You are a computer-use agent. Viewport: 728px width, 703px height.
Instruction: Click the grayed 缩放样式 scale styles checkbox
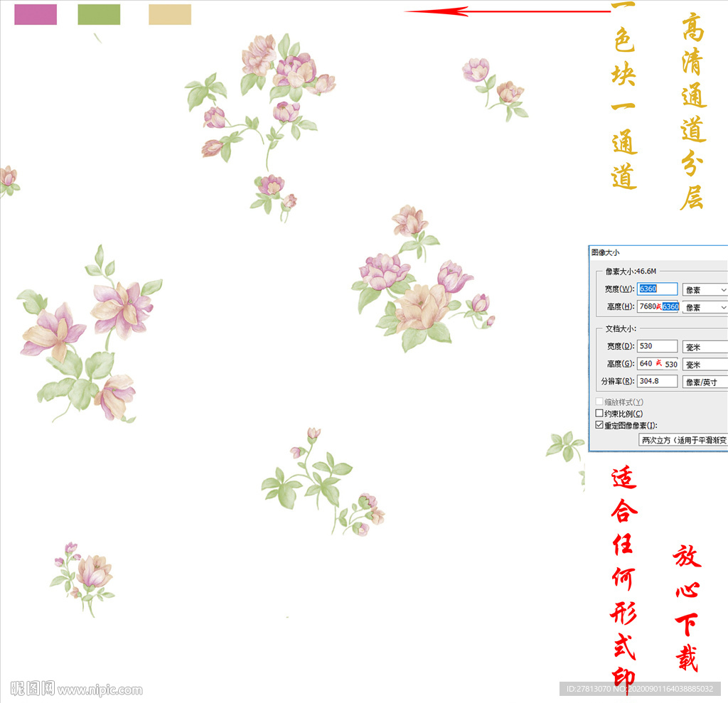tap(599, 400)
